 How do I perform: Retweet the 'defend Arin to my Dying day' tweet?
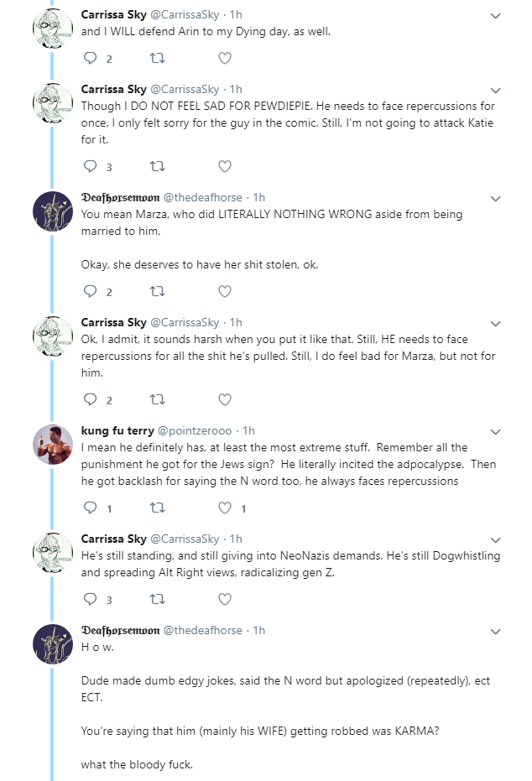158,58
